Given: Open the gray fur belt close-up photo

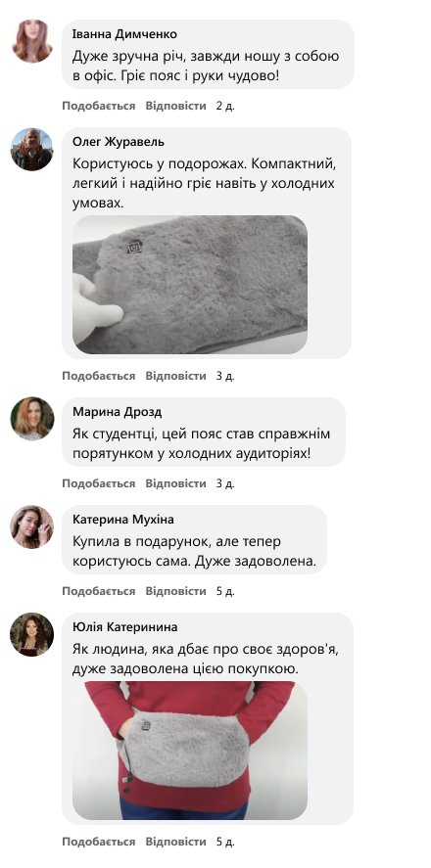Looking at the screenshot, I should click(x=190, y=285).
